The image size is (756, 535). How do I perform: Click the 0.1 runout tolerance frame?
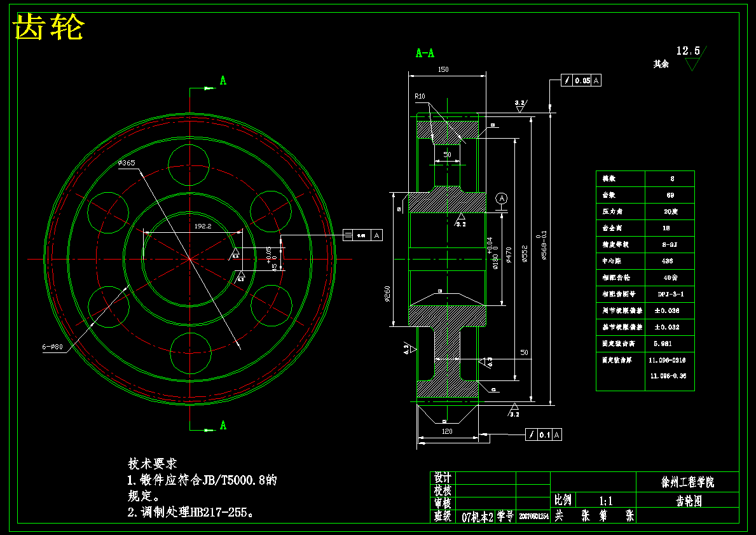click(x=544, y=434)
